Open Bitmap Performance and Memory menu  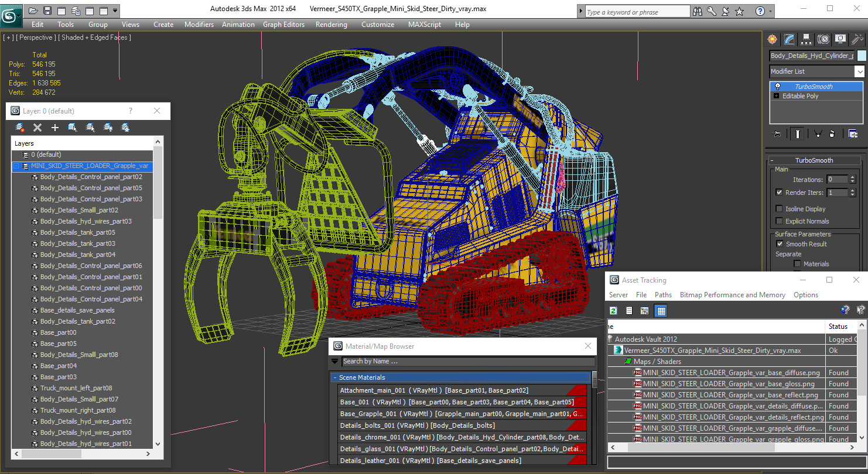click(x=733, y=295)
